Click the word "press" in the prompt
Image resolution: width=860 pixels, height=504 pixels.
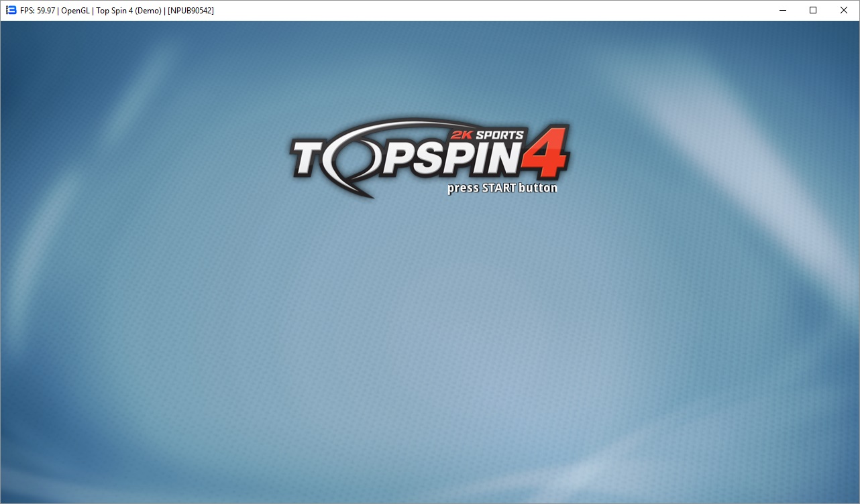tap(463, 188)
